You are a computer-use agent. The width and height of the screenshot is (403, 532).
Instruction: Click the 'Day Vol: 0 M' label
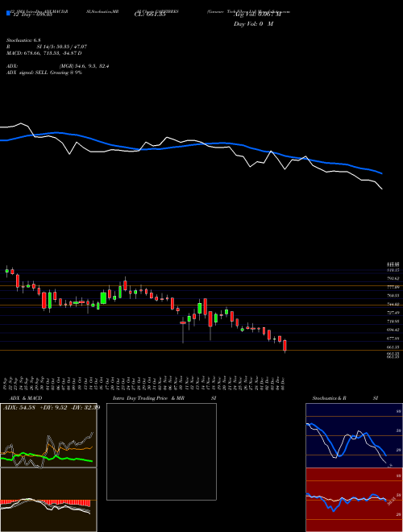[x=253, y=24]
